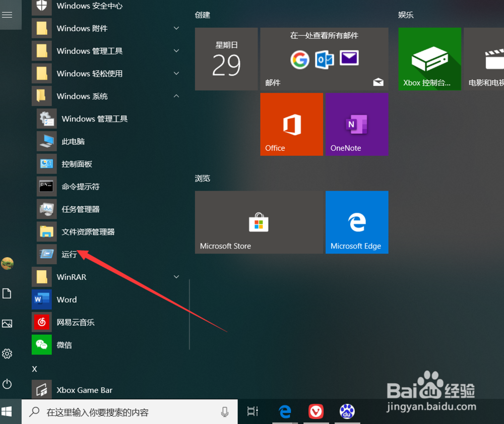This screenshot has width=504, height=424.
Task: Click the microphone icon in search box
Action: (x=225, y=412)
